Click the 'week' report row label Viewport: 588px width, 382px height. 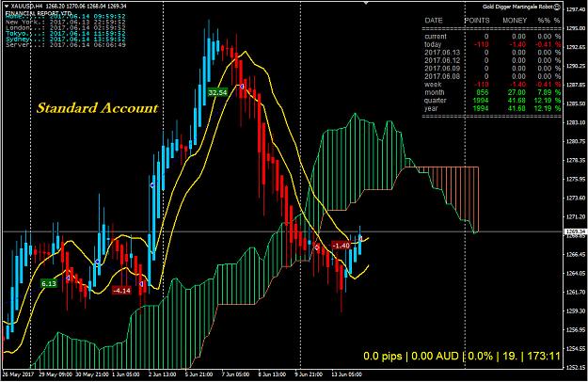point(433,85)
